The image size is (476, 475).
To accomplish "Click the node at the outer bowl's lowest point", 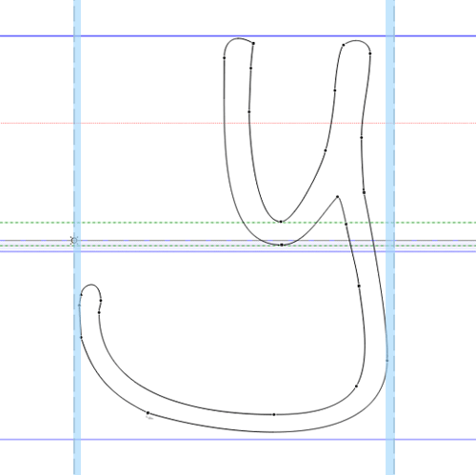I will [x=282, y=245].
